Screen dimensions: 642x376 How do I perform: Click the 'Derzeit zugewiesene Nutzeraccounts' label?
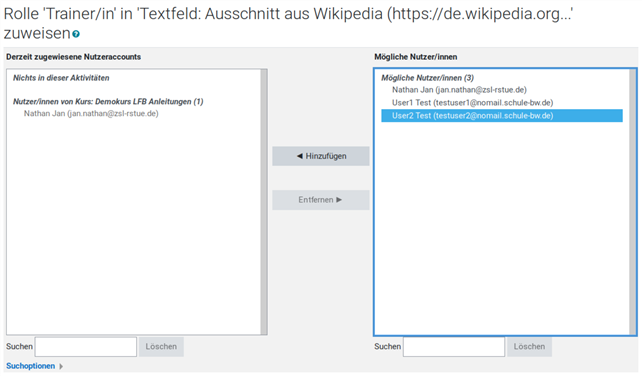pos(73,57)
